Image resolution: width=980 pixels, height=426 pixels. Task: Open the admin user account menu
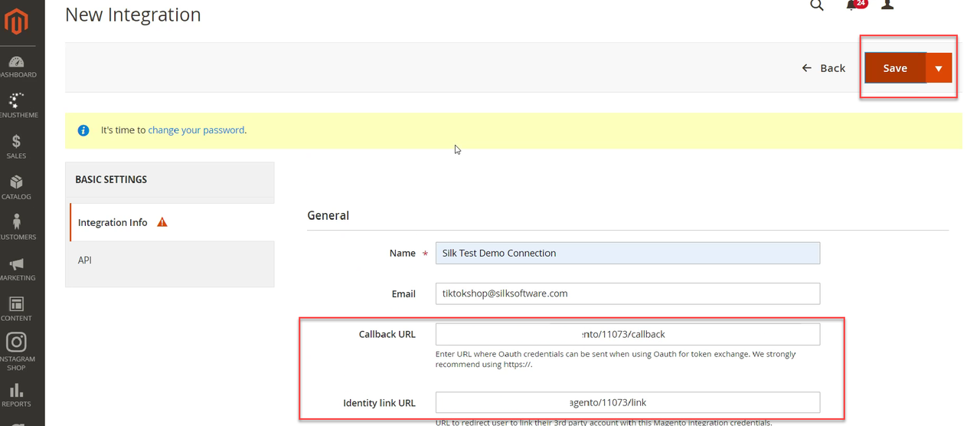887,6
